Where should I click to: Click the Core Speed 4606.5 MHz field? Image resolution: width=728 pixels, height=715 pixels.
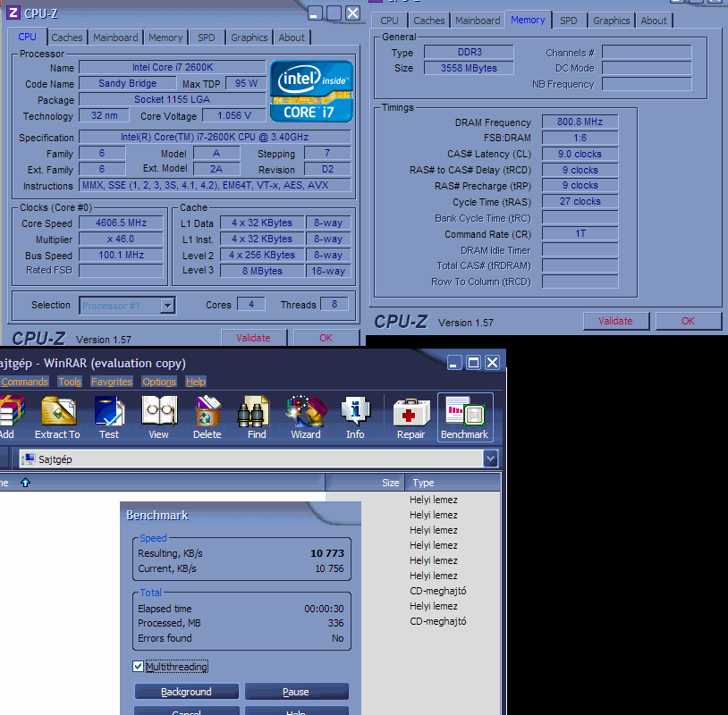(121, 223)
